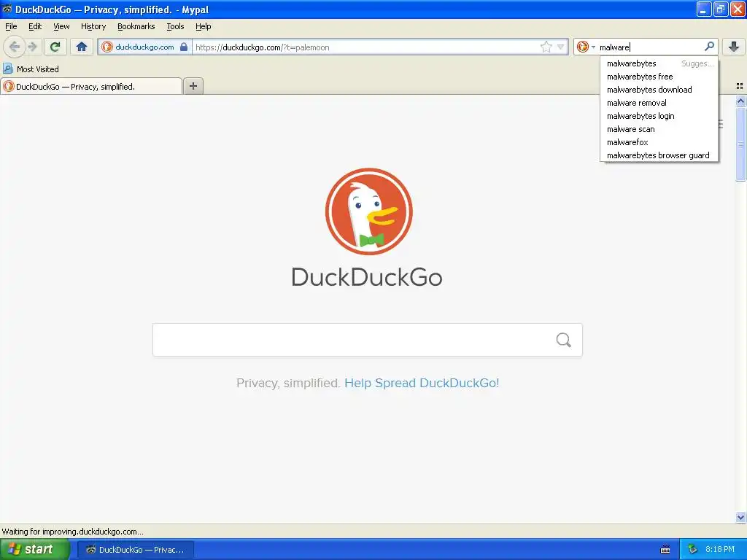Open the Most Visited bookmarks folder
The image size is (747, 560).
31,69
